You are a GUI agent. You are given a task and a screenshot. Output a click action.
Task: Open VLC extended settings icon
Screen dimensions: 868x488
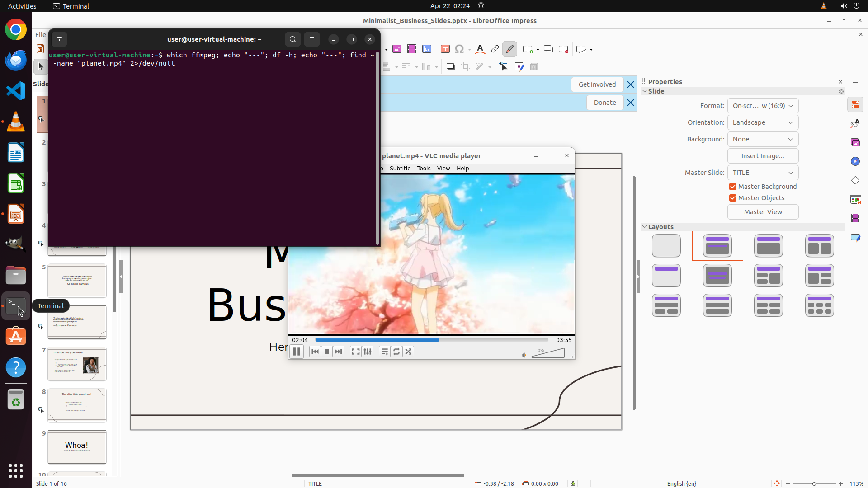[368, 352]
